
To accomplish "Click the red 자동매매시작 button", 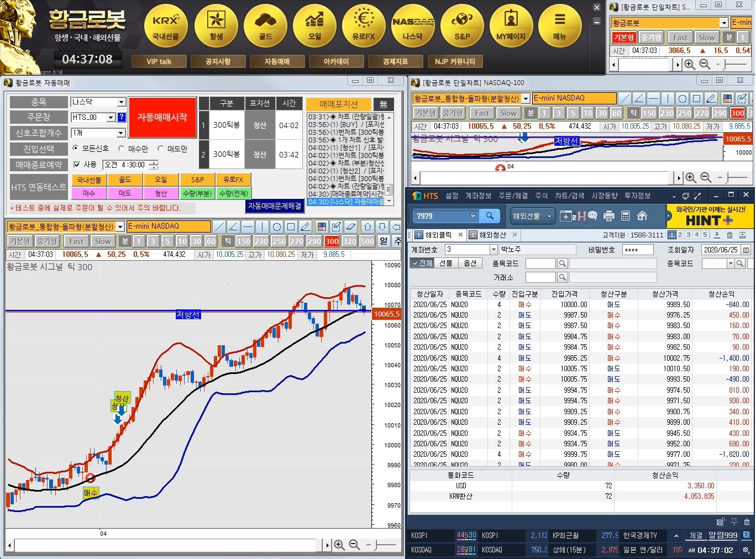I will [162, 117].
